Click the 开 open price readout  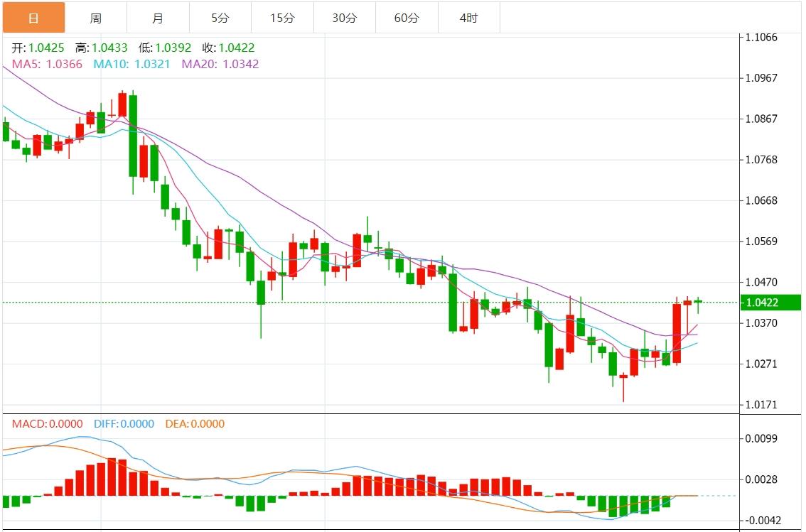(x=38, y=48)
